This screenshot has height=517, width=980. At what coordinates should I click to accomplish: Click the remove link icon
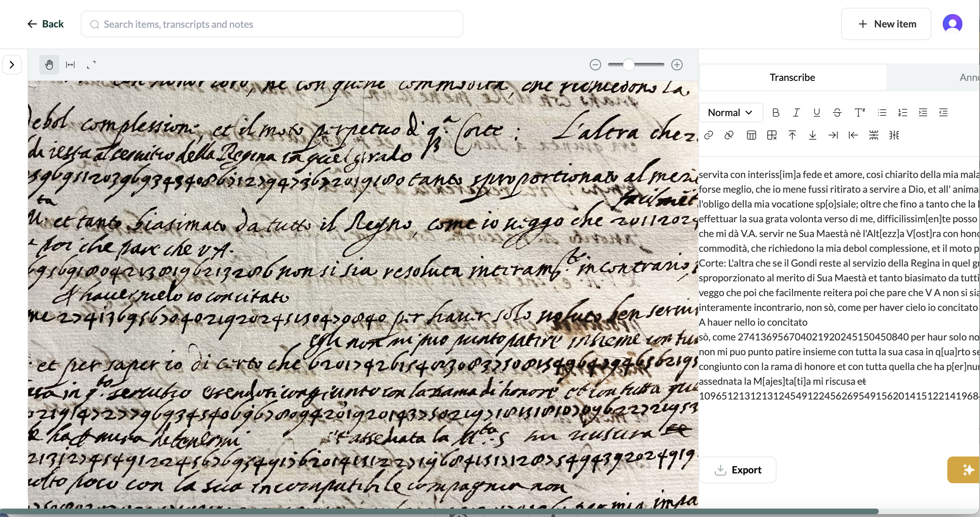tap(729, 135)
